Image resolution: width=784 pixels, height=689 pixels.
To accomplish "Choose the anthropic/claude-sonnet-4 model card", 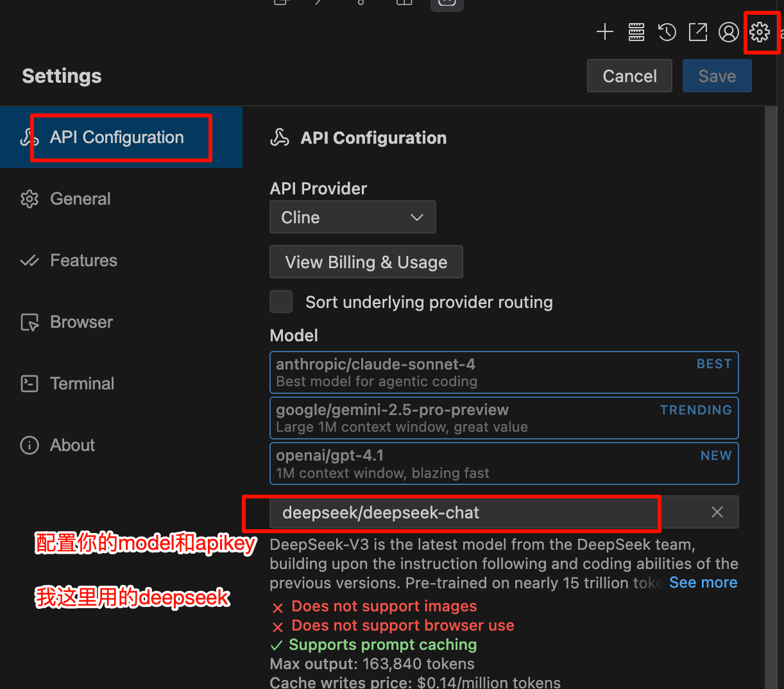I will tap(504, 372).
